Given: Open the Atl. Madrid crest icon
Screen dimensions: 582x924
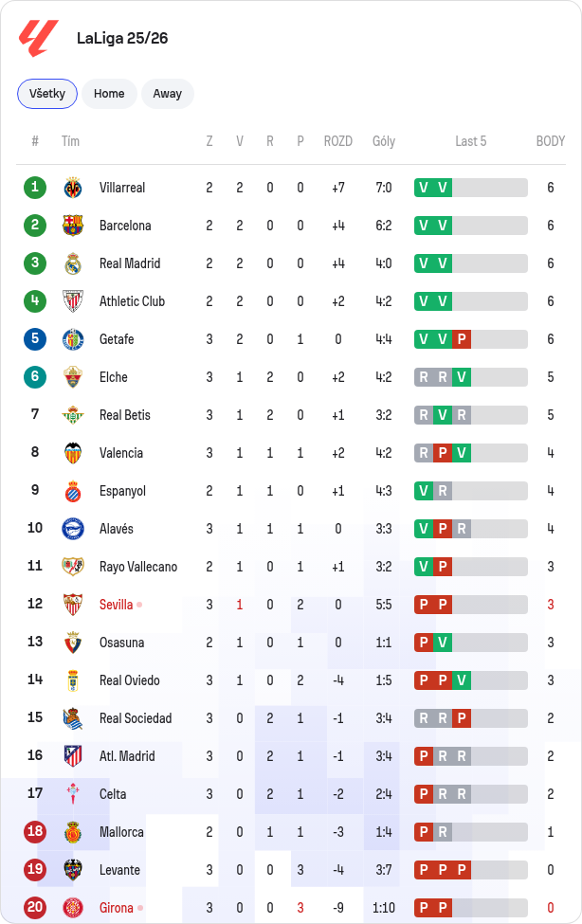Looking at the screenshot, I should (73, 756).
